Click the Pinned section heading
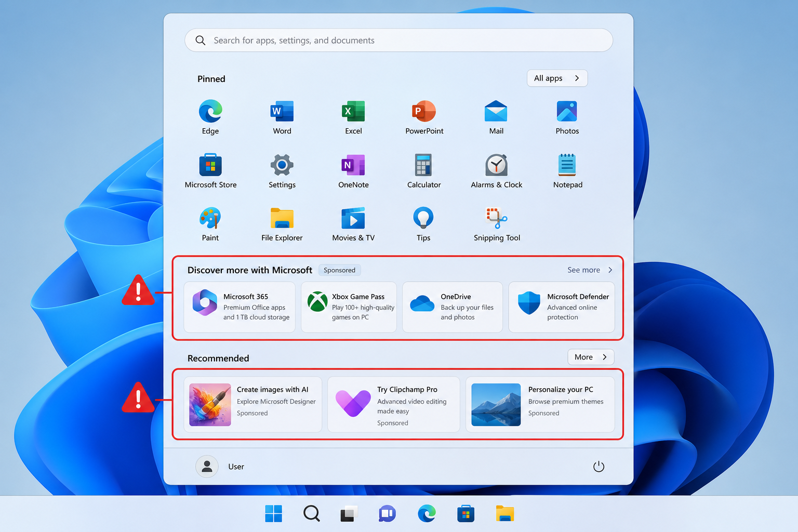Viewport: 798px width, 532px height. (x=211, y=79)
